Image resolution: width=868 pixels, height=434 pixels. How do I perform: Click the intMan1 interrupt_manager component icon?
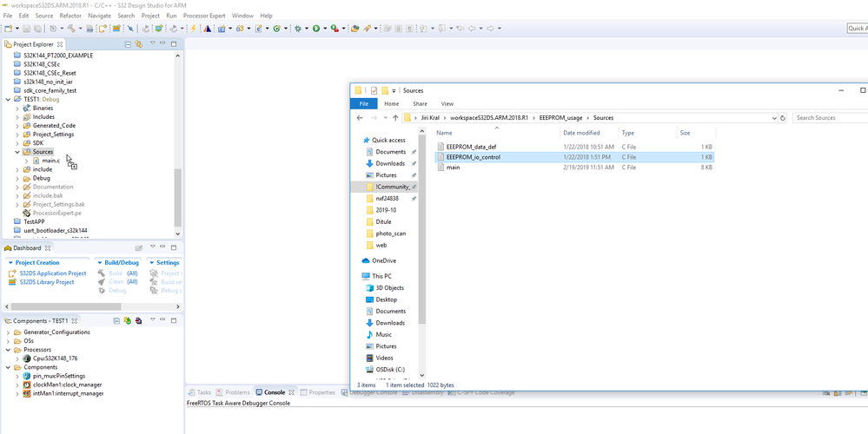(x=27, y=394)
